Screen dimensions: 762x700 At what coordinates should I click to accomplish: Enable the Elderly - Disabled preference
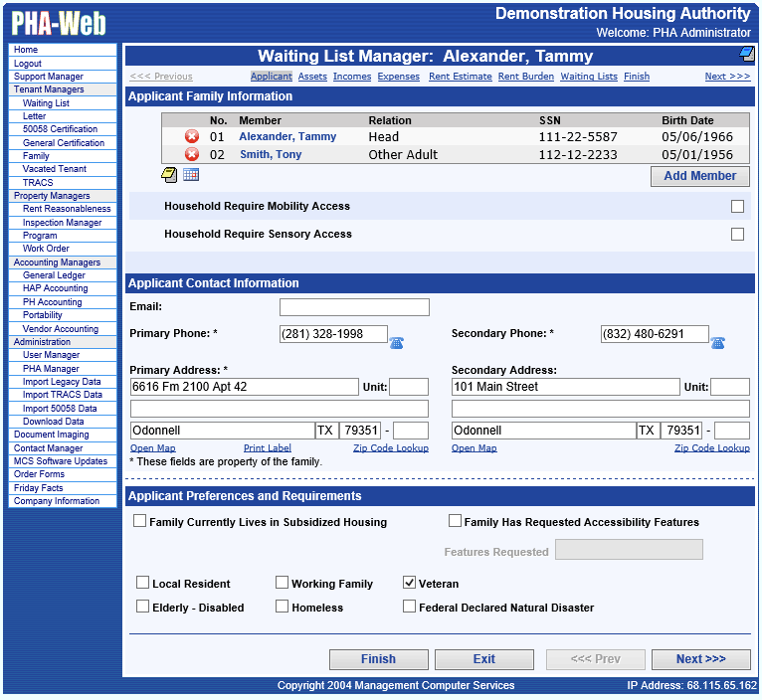(143, 607)
